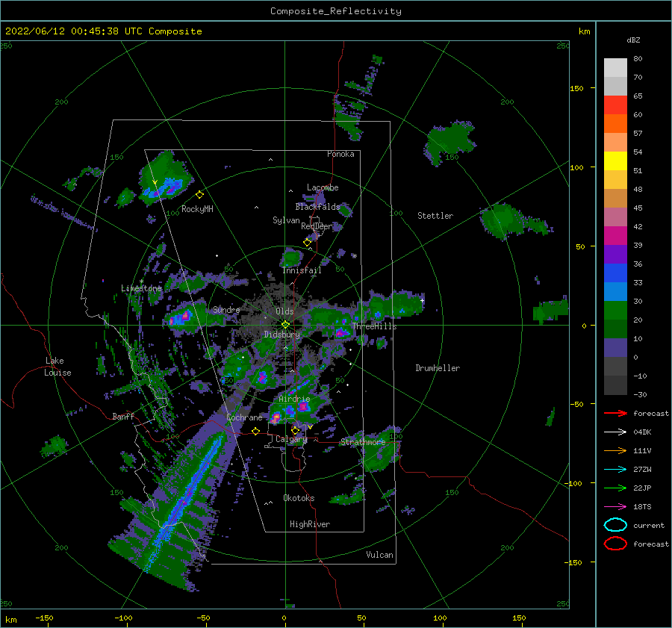Click the 18TS legend label
The image size is (672, 628).
tap(642, 507)
